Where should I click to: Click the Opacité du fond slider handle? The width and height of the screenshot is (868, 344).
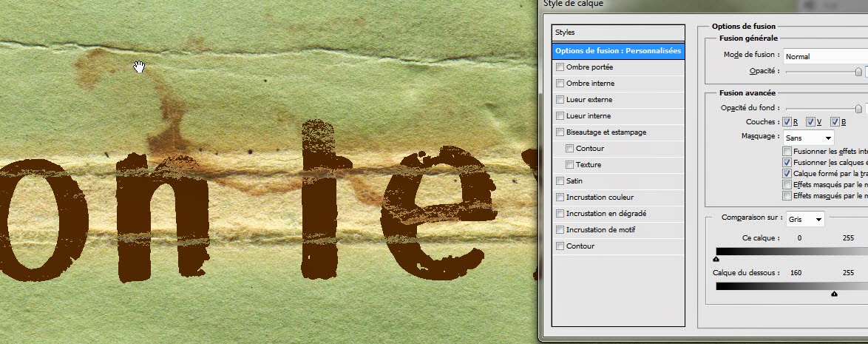click(858, 109)
